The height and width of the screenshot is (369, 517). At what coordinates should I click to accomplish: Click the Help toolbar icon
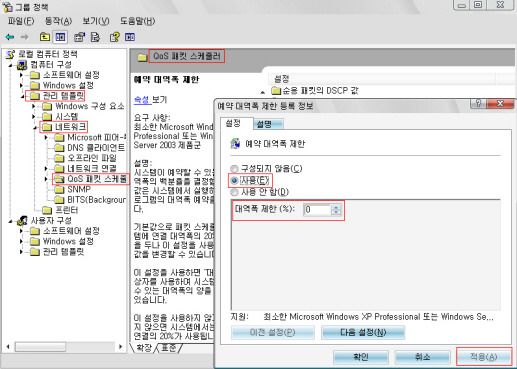pos(114,37)
